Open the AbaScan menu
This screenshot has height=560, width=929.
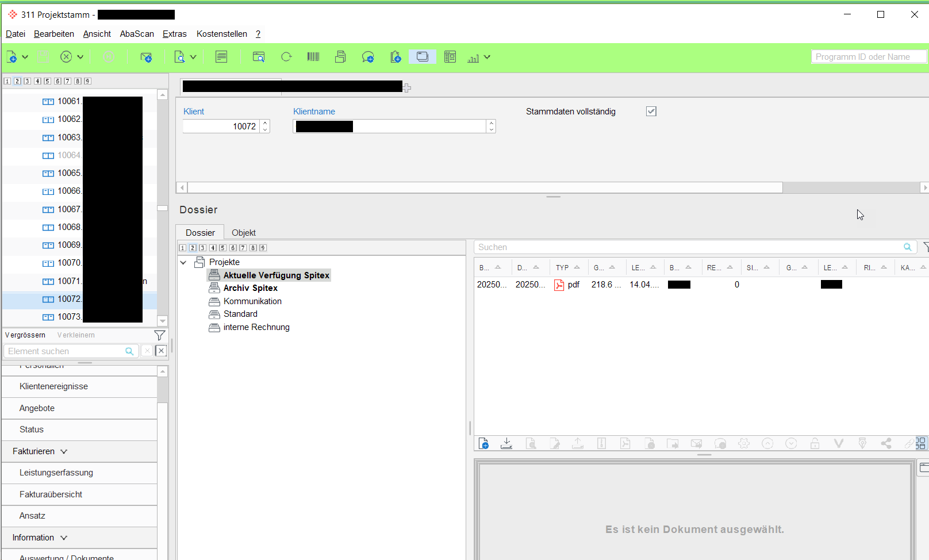[137, 34]
